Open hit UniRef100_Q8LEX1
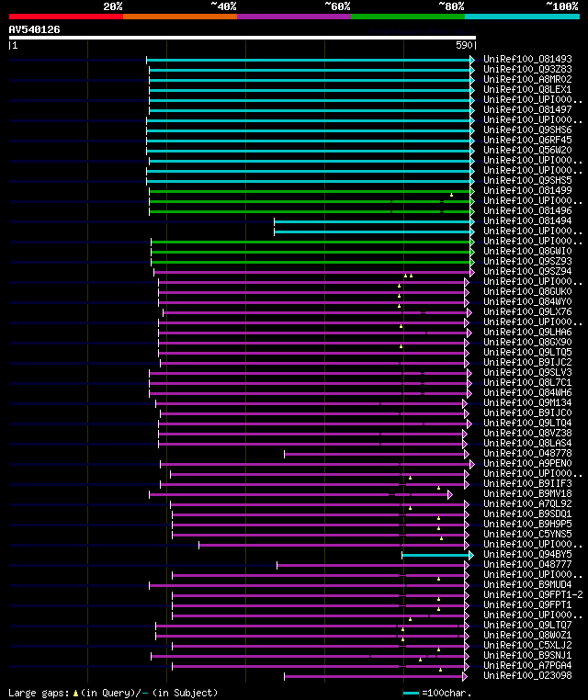 tap(527, 89)
